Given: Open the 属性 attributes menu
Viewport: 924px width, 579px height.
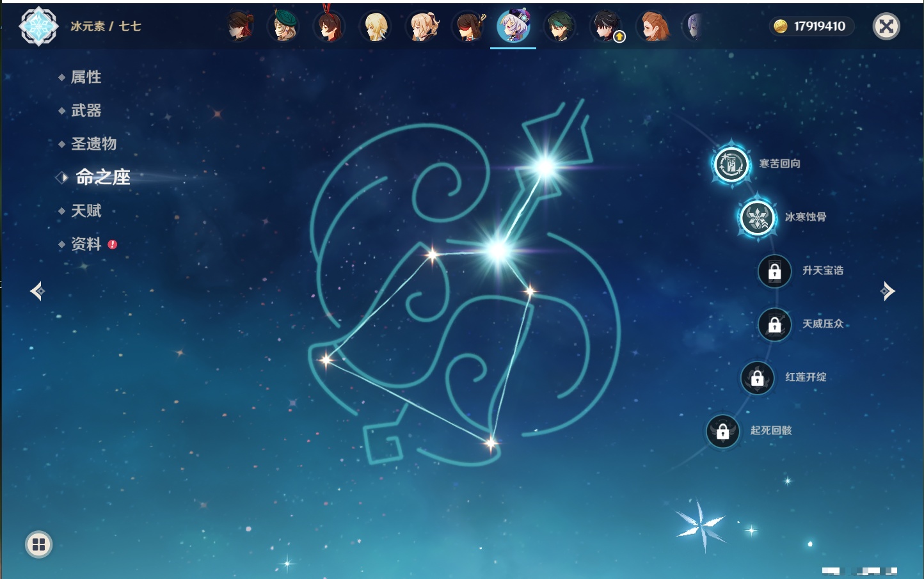Looking at the screenshot, I should 86,77.
